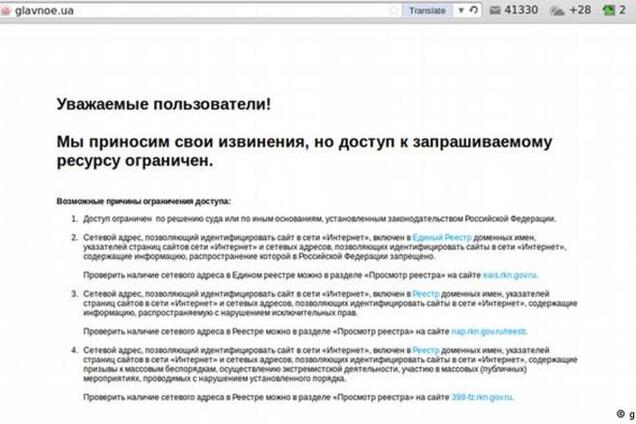
Task: Click the heading Мы приносим свои извинения
Action: pos(304,151)
